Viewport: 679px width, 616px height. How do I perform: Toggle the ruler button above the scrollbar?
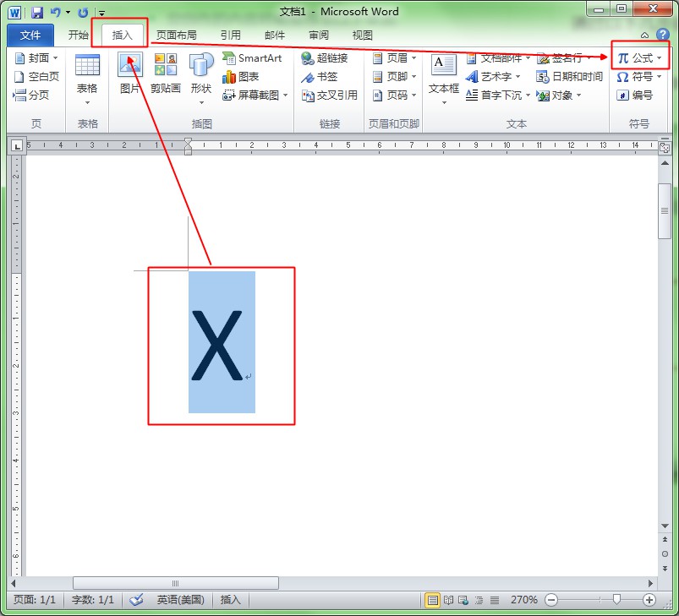[665, 148]
